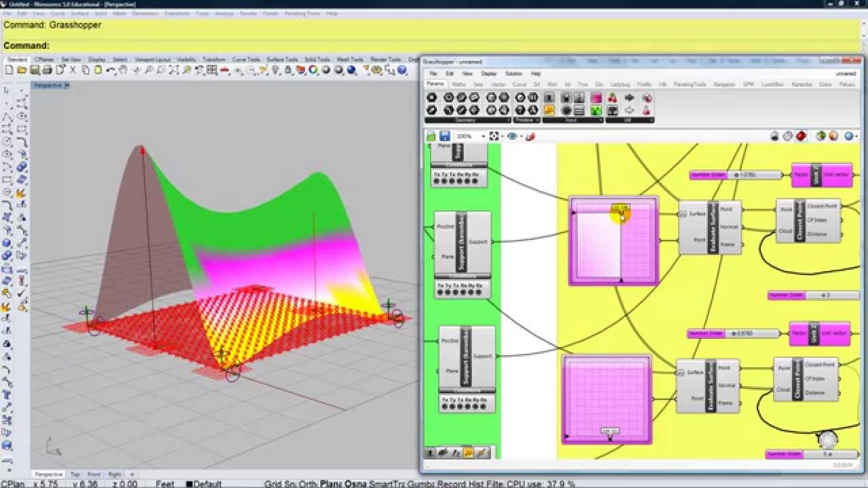Click the Zoom Extents icon in Grasshopper
The height and width of the screenshot is (488, 868).
494,136
